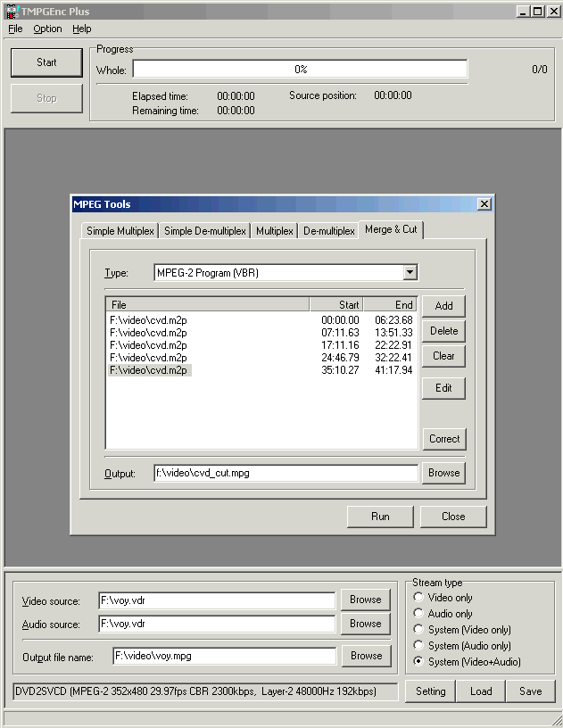The image size is (563, 728).
Task: Open the File menu
Action: [15, 29]
